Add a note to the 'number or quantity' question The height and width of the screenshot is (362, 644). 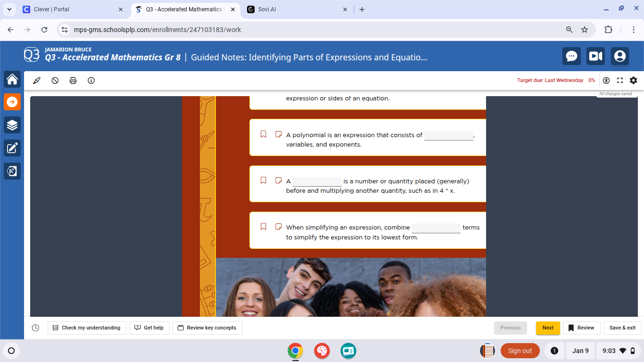279,181
